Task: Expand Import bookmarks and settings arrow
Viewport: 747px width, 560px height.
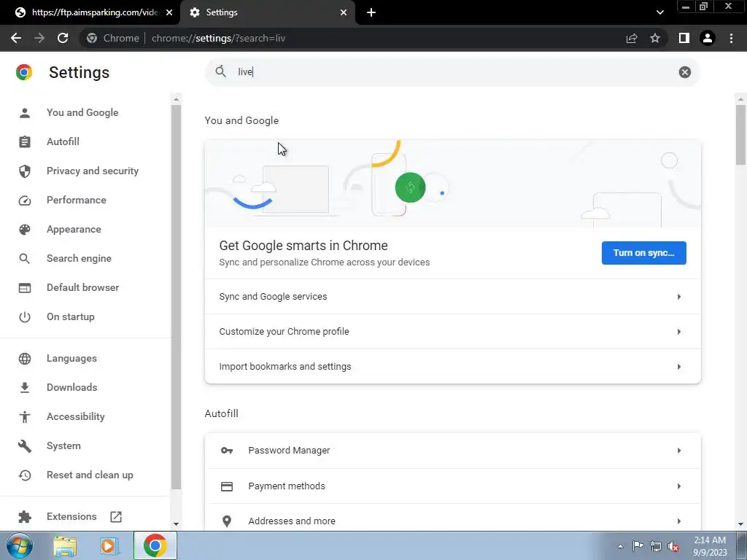Action: 679,367
